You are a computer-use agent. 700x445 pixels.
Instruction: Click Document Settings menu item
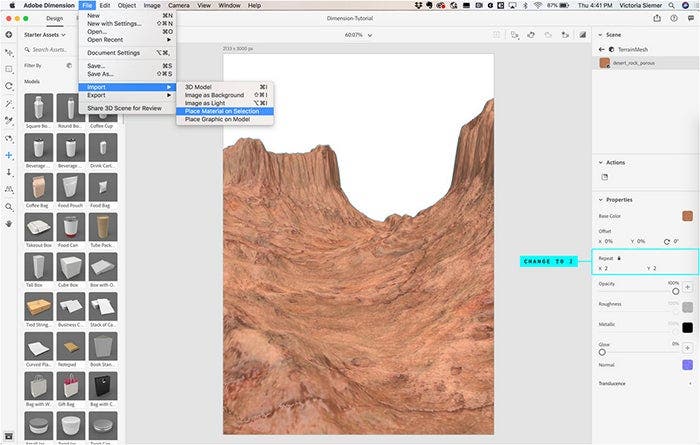click(128, 53)
